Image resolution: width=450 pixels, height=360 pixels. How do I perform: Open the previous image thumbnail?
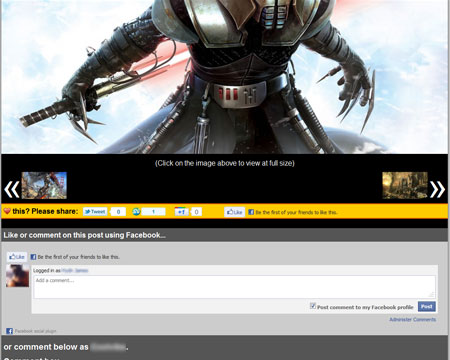pyautogui.click(x=44, y=185)
